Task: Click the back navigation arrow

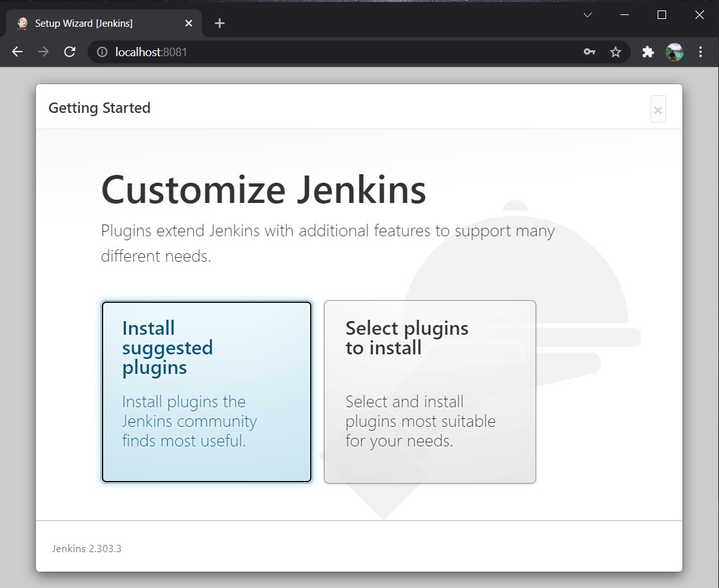Action: click(17, 52)
